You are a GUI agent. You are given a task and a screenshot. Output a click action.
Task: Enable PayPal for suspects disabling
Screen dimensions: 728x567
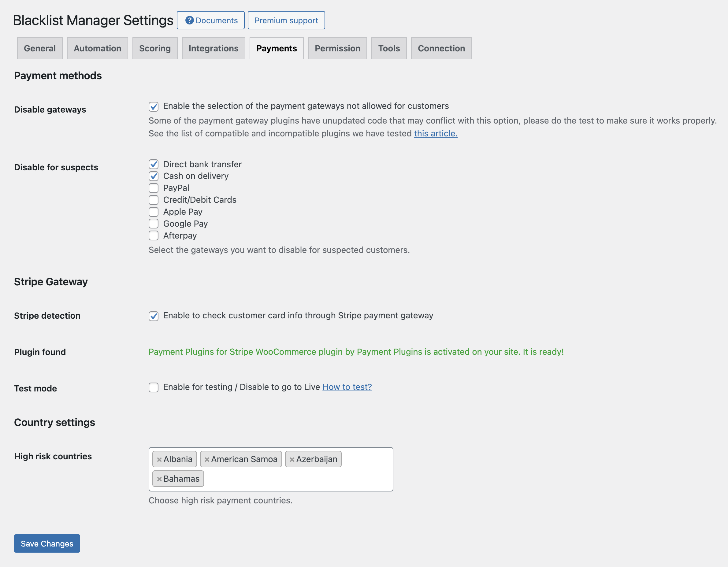tap(153, 188)
